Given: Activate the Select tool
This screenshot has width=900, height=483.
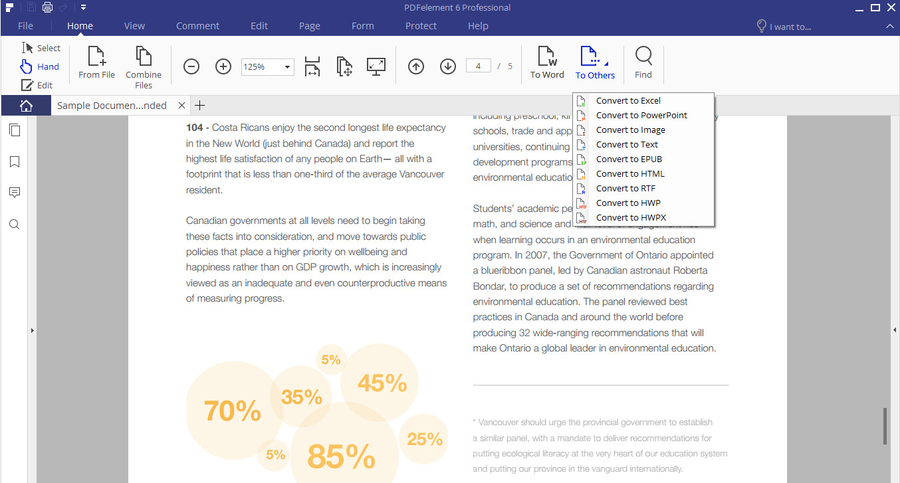Looking at the screenshot, I should (x=40, y=48).
